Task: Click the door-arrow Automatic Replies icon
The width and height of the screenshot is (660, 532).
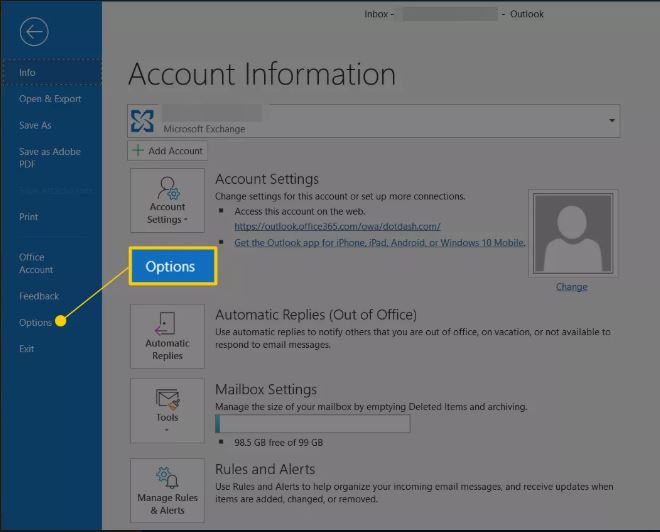Action: (x=165, y=323)
